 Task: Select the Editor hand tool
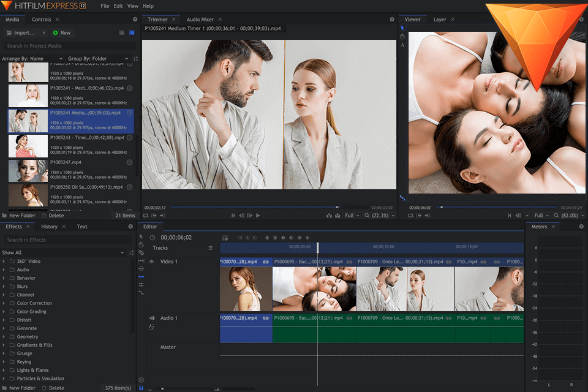click(x=141, y=244)
